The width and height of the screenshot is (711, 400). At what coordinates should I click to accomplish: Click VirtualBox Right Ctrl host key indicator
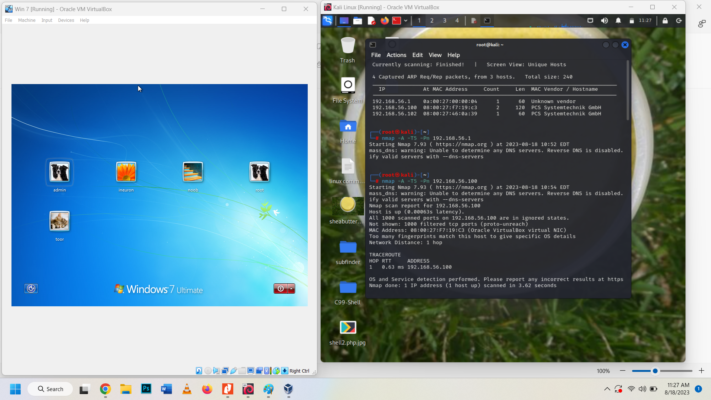click(299, 371)
